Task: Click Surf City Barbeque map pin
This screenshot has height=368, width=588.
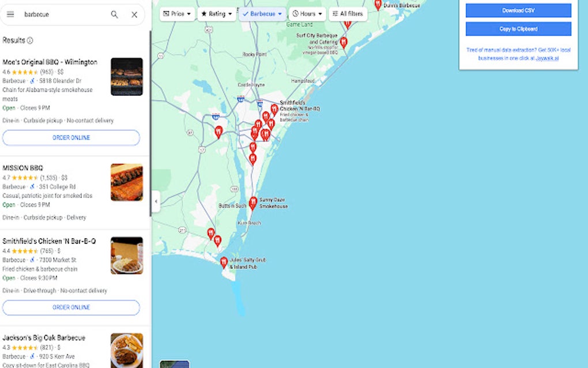Action: pyautogui.click(x=344, y=42)
